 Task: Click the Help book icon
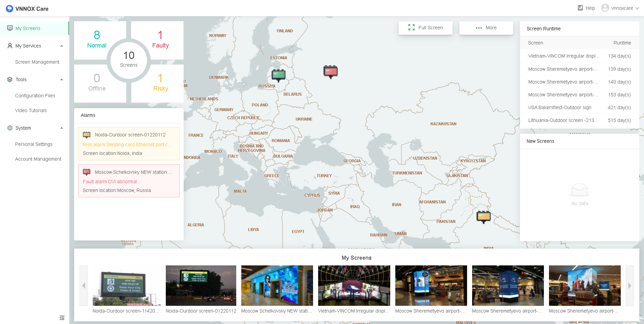(580, 8)
